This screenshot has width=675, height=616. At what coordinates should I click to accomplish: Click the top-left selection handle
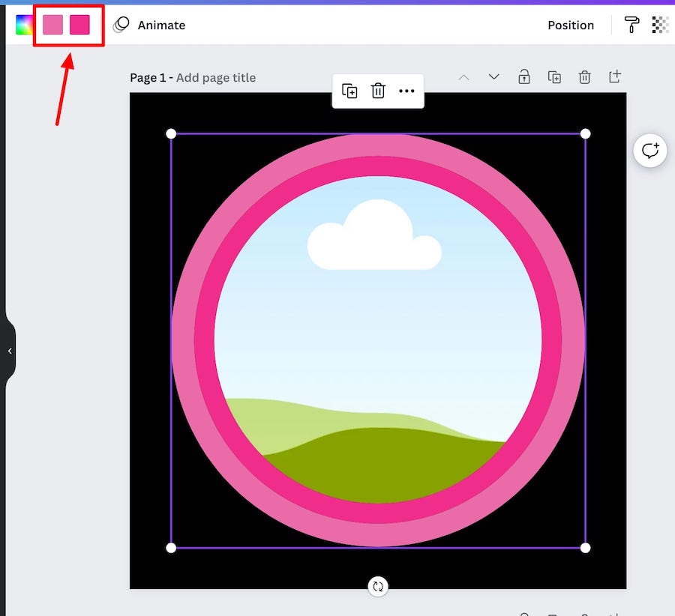point(171,134)
